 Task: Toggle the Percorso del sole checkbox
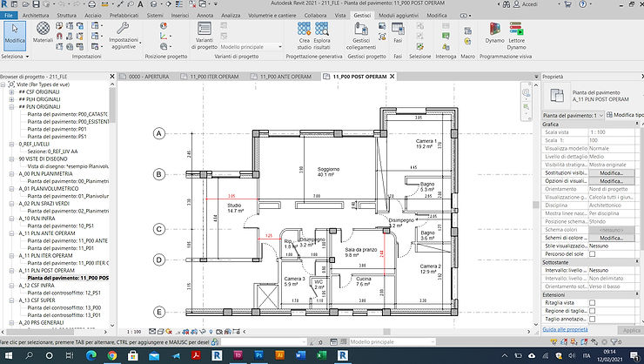click(x=592, y=254)
